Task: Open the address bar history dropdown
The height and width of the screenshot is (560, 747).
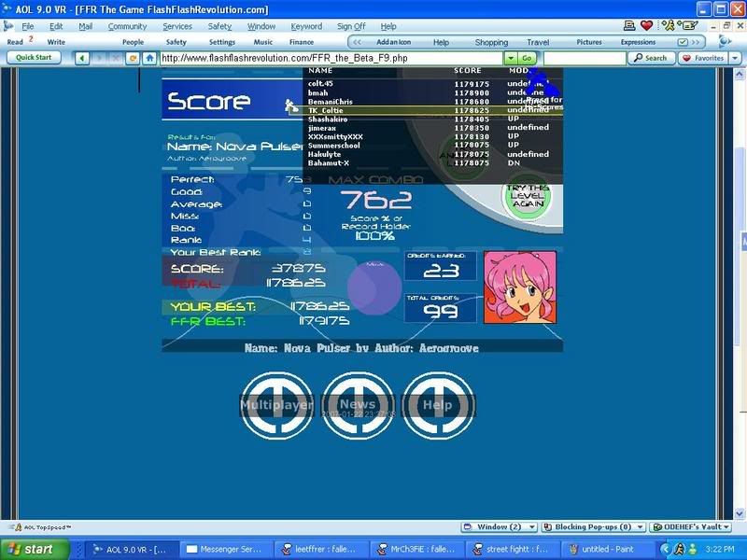Action: [511, 58]
